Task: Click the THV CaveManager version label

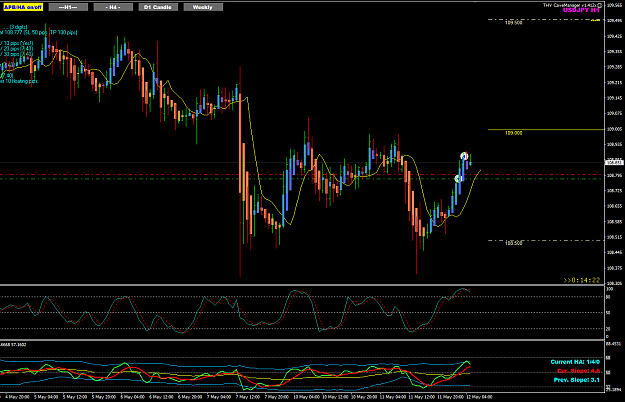Action: coord(570,5)
